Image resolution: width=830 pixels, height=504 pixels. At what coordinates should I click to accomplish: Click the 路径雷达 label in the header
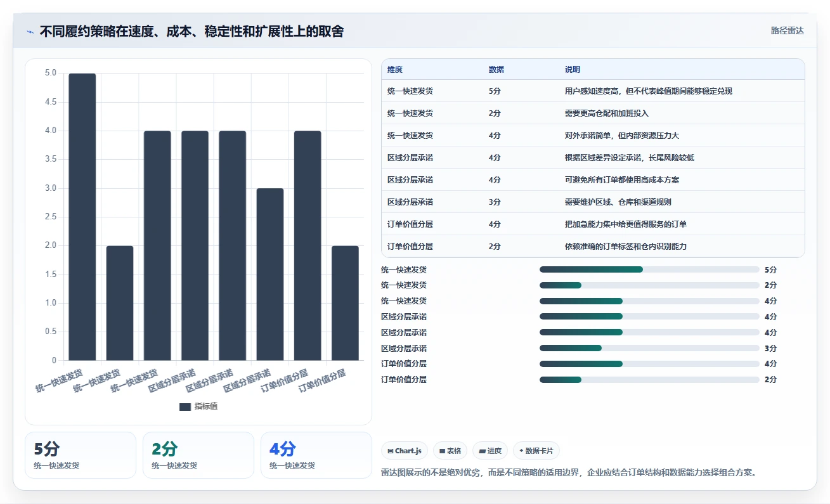pos(787,30)
